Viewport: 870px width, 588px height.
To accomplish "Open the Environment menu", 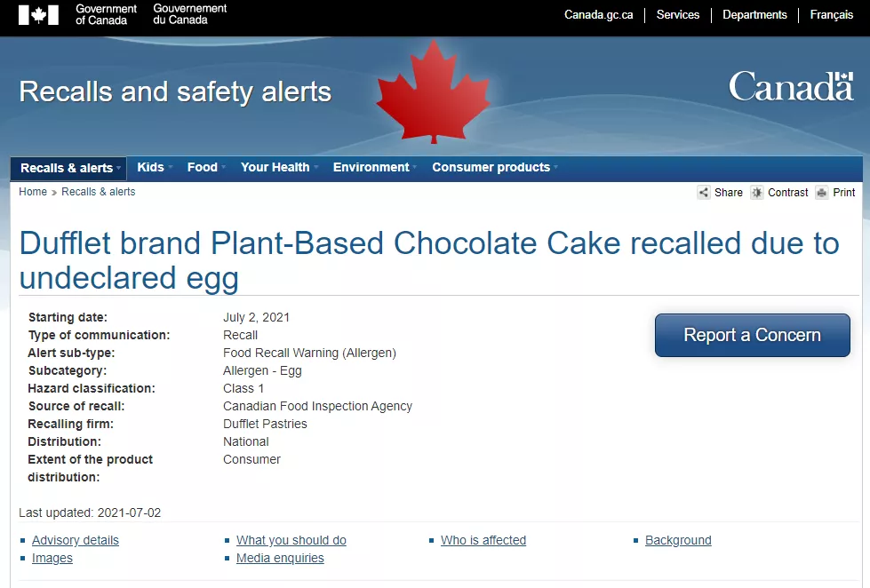I will click(373, 168).
